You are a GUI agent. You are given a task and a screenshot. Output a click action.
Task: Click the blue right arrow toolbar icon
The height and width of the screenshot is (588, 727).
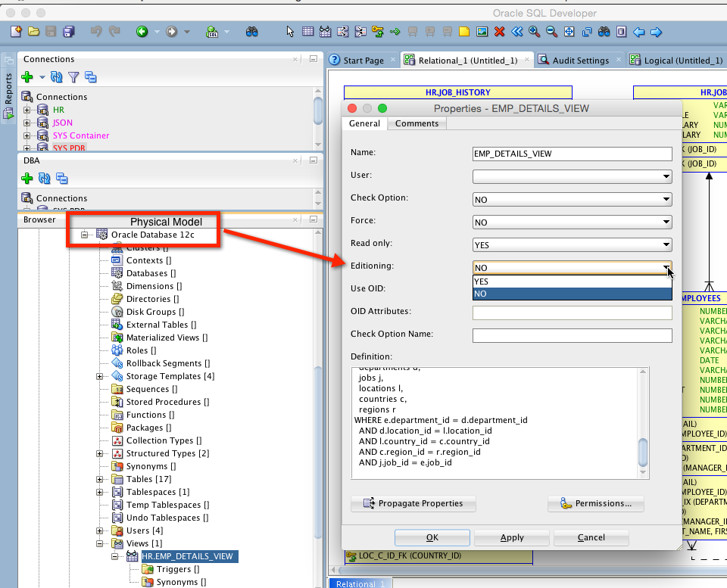click(656, 32)
